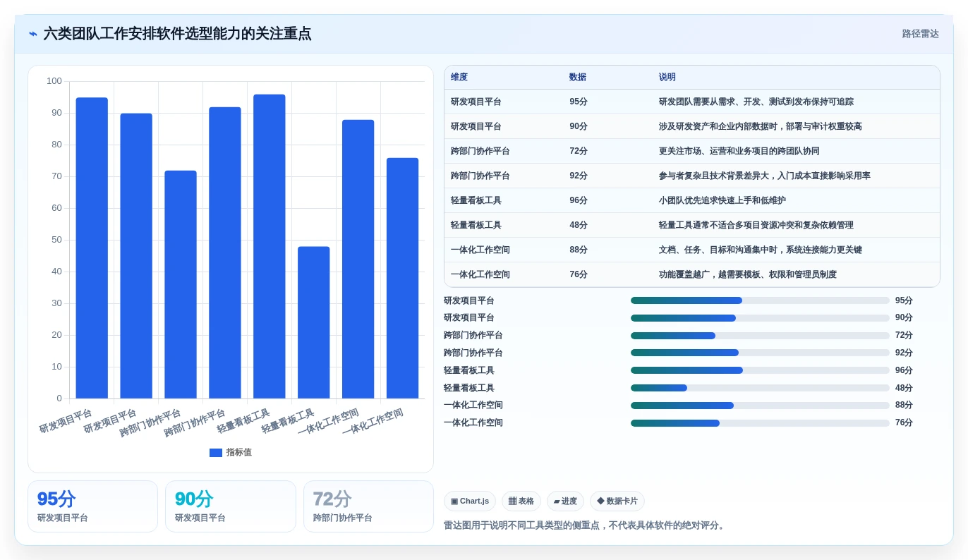Click the 88分 value in the table

coord(579,250)
